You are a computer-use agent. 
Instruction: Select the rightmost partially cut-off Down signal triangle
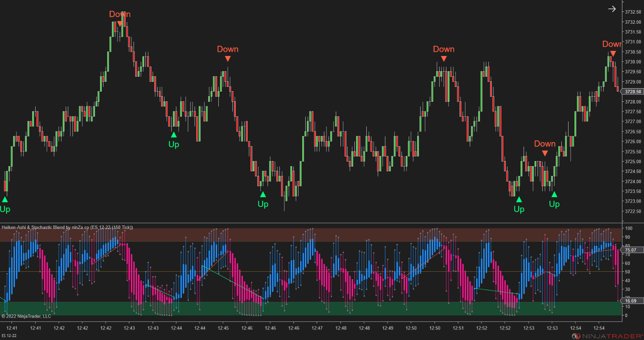click(613, 53)
